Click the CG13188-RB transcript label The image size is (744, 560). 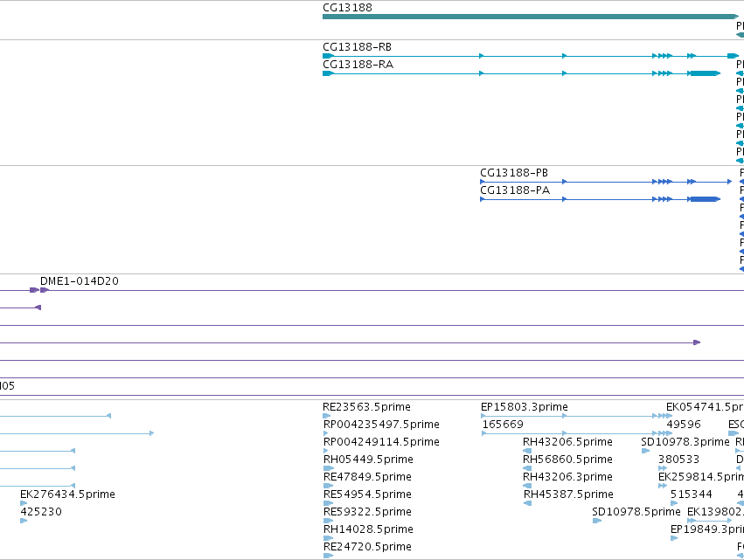(357, 47)
